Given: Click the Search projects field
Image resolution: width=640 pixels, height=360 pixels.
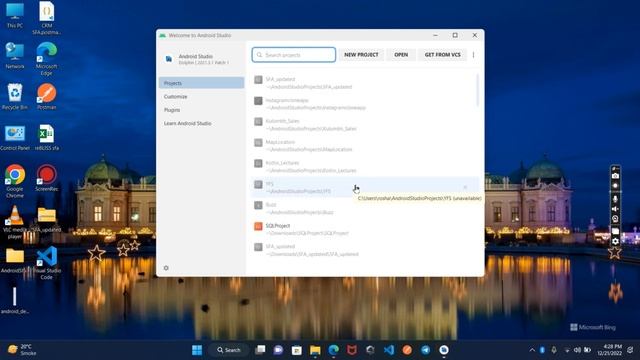Looking at the screenshot, I should (293, 55).
